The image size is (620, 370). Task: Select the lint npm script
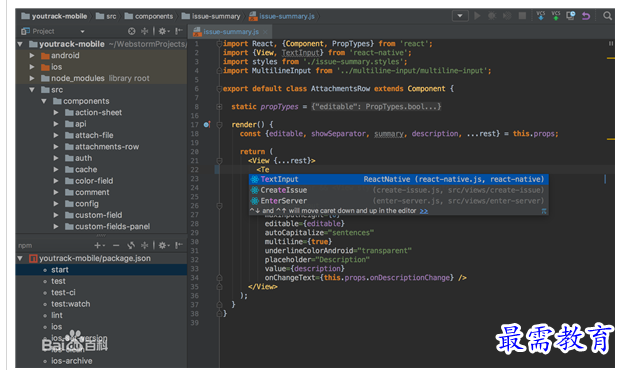(x=57, y=315)
